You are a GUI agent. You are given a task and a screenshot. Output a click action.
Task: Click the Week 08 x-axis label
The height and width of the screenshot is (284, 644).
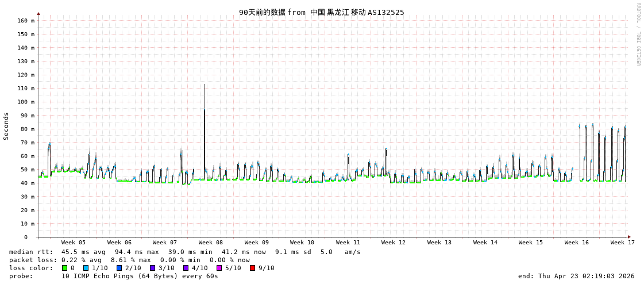tap(211, 243)
